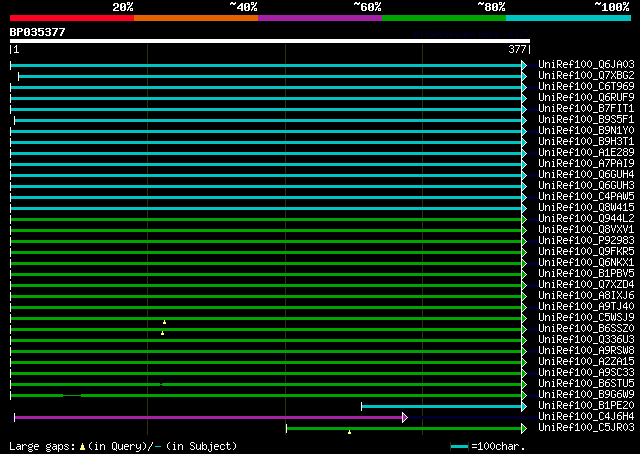Select the BP035377 query name
The image size is (640, 454).
[38, 32]
